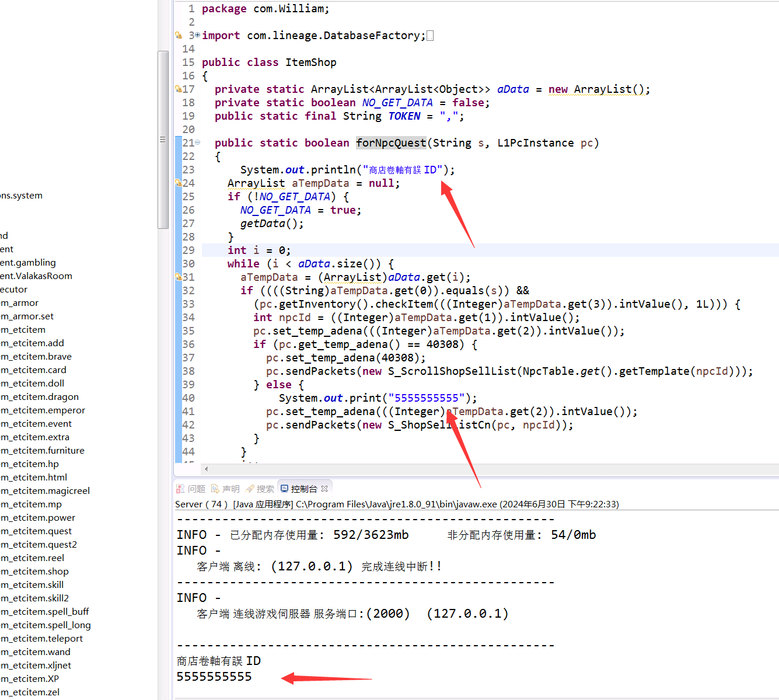Click the warning marker on line 17

pyautogui.click(x=179, y=89)
